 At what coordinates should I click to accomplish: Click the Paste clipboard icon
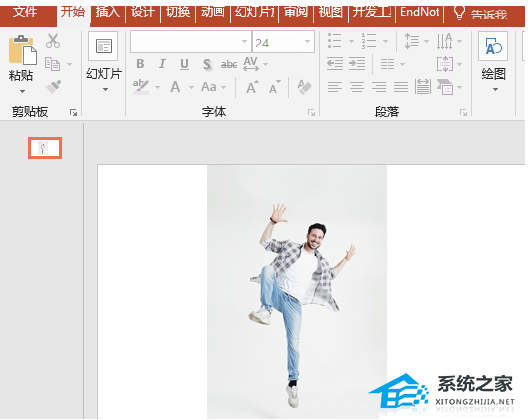pos(22,50)
